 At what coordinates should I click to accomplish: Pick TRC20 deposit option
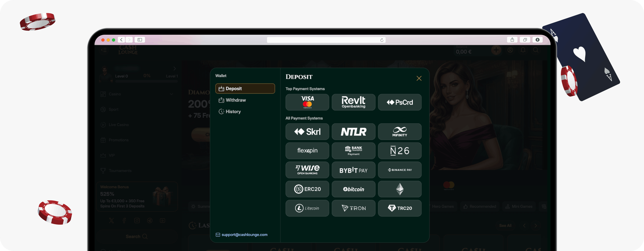[x=400, y=208]
